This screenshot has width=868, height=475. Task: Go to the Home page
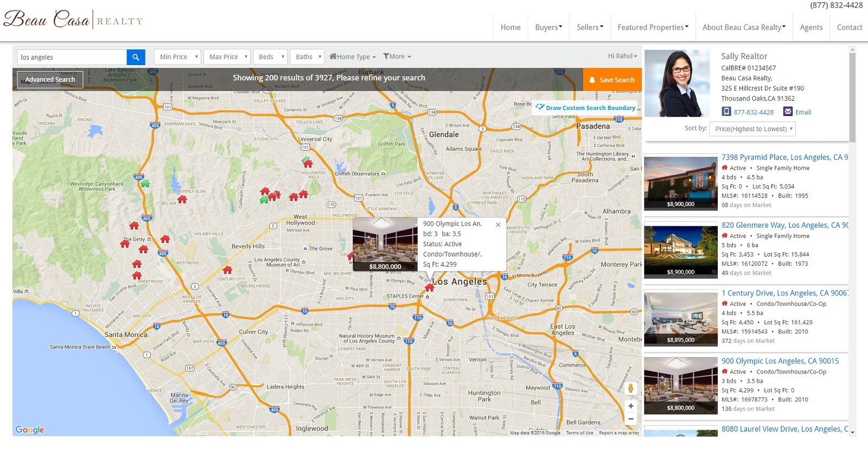[x=510, y=27]
